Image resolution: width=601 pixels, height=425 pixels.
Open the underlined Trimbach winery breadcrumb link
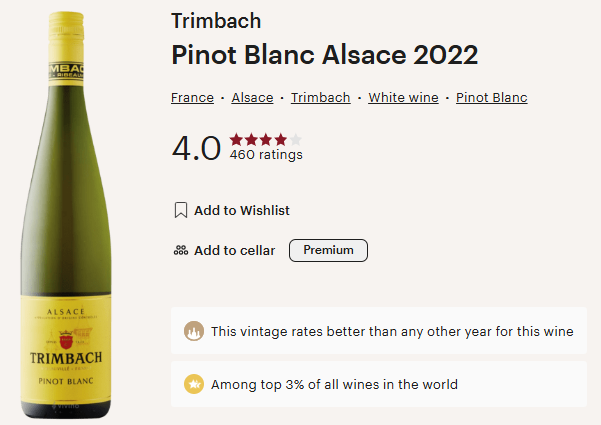(320, 98)
